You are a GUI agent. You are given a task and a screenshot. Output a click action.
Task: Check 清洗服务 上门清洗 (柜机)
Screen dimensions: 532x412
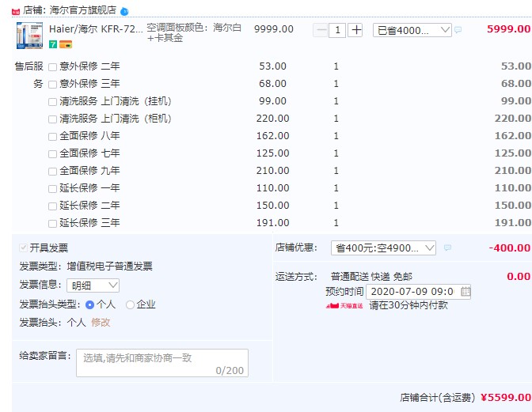(x=52, y=119)
